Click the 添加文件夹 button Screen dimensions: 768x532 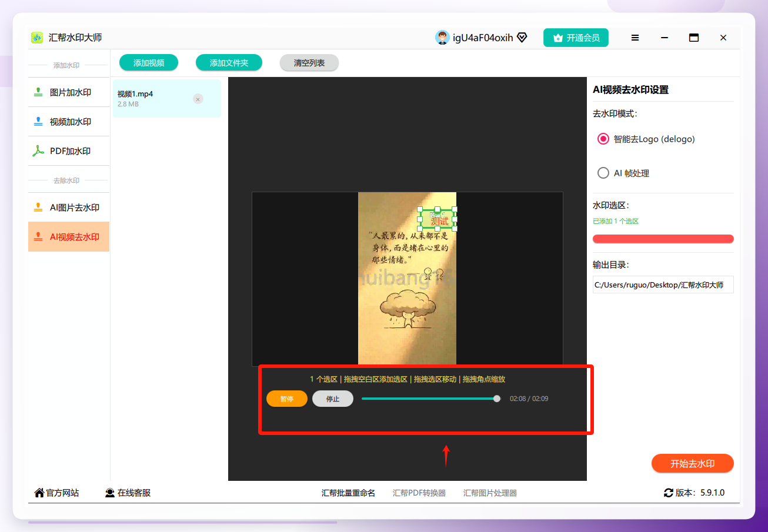coord(229,63)
